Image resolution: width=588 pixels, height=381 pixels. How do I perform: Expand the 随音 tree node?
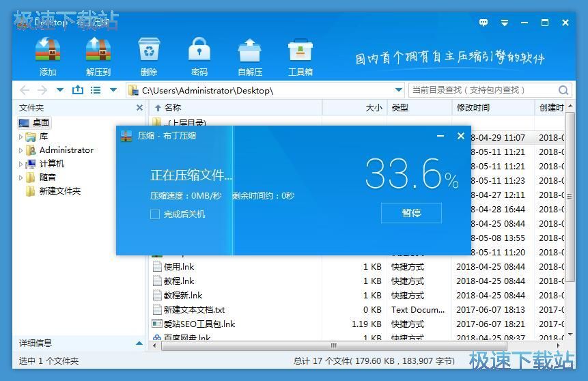tap(21, 178)
